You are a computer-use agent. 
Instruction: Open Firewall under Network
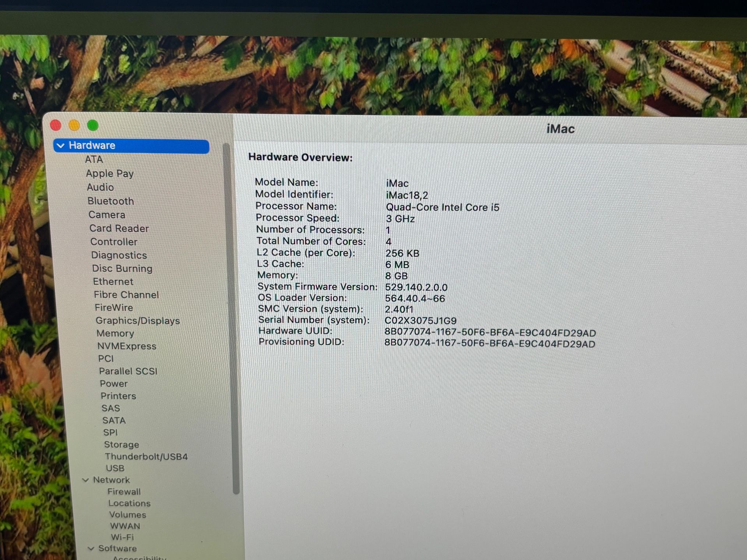pos(124,492)
